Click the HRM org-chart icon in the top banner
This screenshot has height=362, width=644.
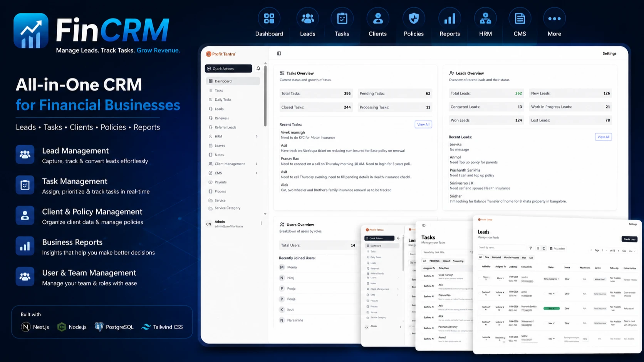click(x=485, y=18)
